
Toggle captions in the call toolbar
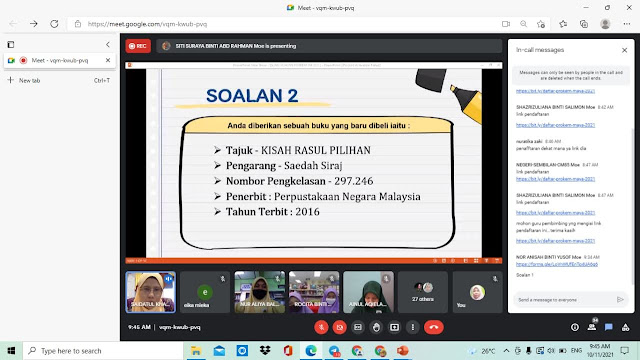point(358,327)
